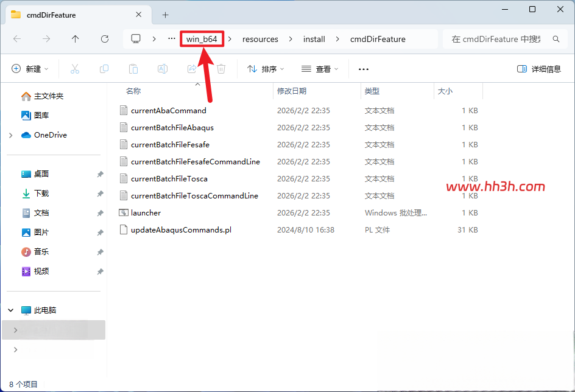Viewport: 575px width, 392px height.
Task: Expand the OneDrive tree node
Action: pos(11,135)
